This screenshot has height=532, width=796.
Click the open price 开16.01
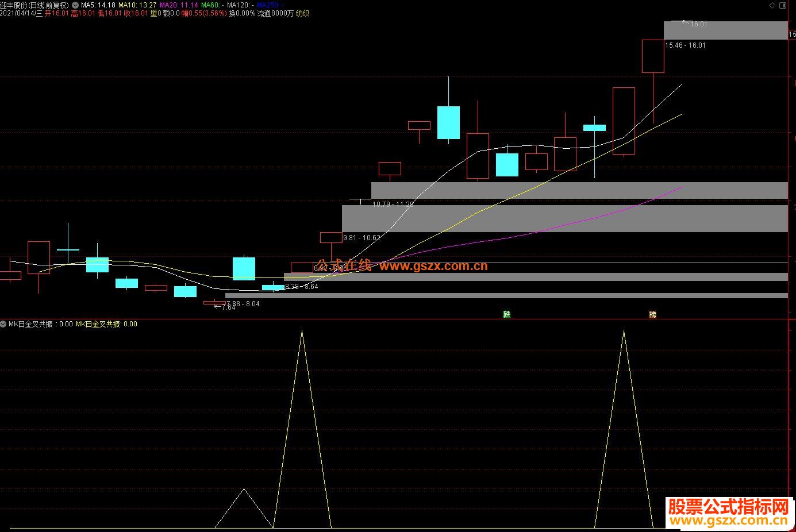(56, 13)
